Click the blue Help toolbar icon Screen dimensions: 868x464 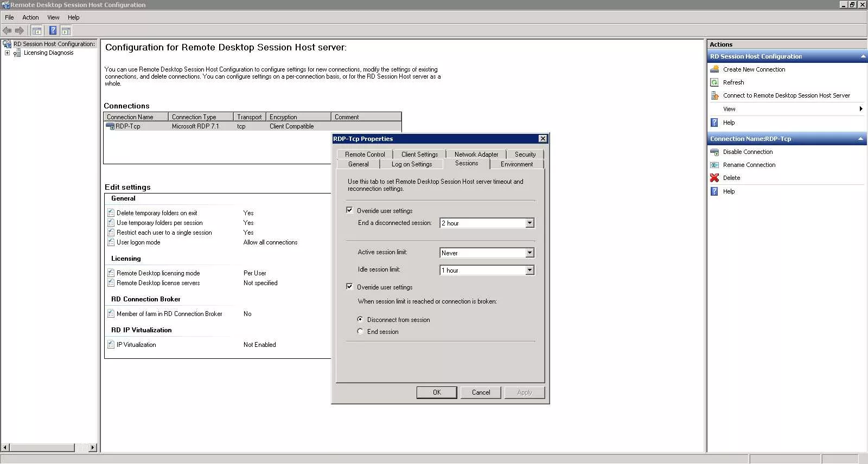tap(53, 31)
